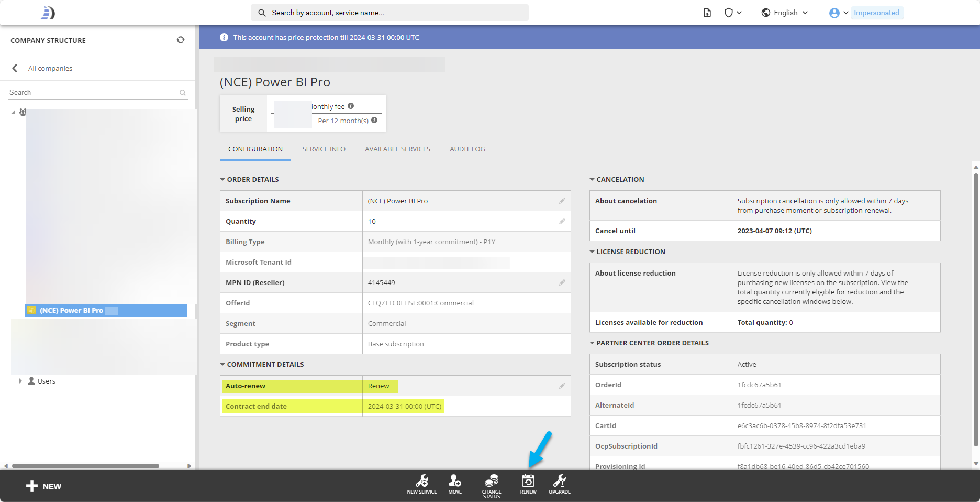Click the OfferId value CFQ7TTC0LHSF:0001:Commercial
The height and width of the screenshot is (502, 980).
[x=421, y=303]
